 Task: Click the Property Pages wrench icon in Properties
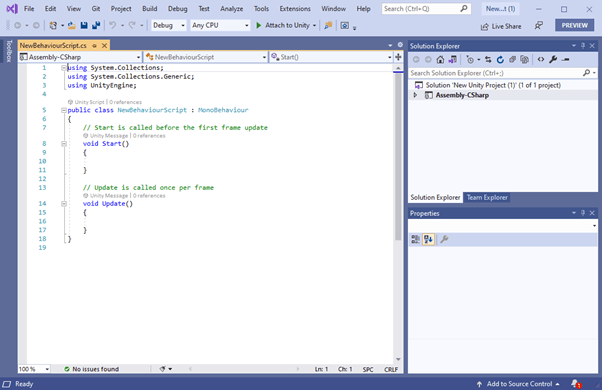coord(444,240)
